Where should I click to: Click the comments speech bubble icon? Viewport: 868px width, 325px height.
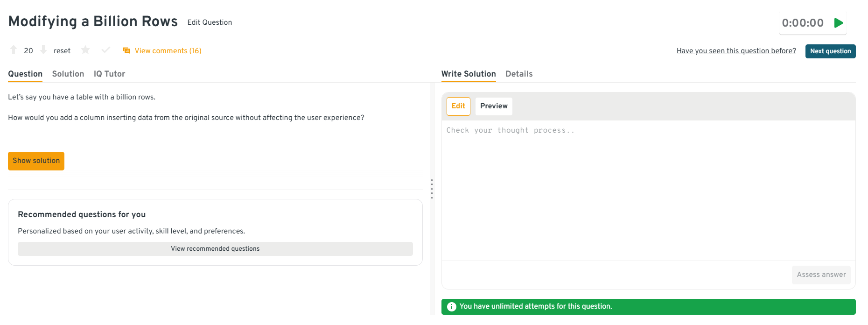click(x=126, y=50)
